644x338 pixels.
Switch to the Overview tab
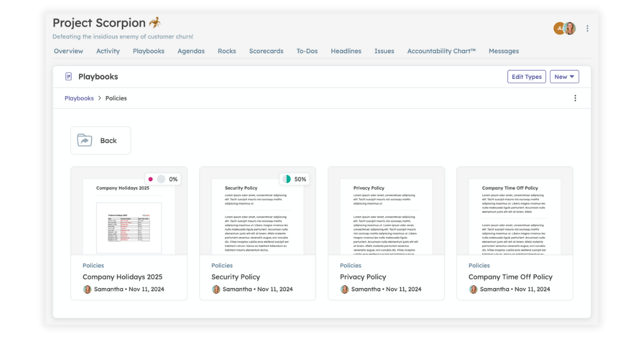click(68, 51)
